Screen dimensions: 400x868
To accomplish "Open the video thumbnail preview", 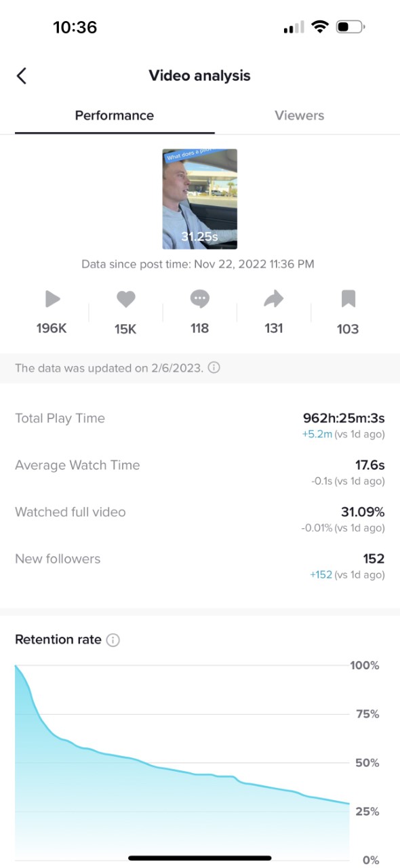I will click(x=200, y=199).
